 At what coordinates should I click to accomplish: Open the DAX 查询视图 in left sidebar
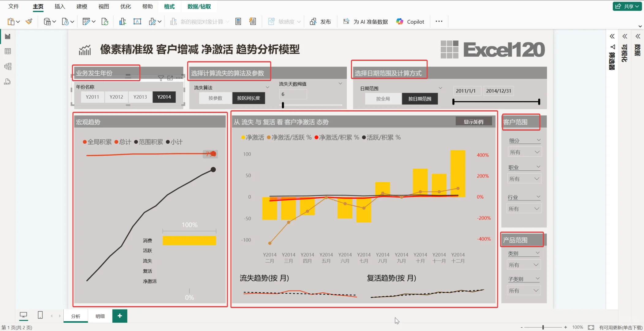coord(8,81)
